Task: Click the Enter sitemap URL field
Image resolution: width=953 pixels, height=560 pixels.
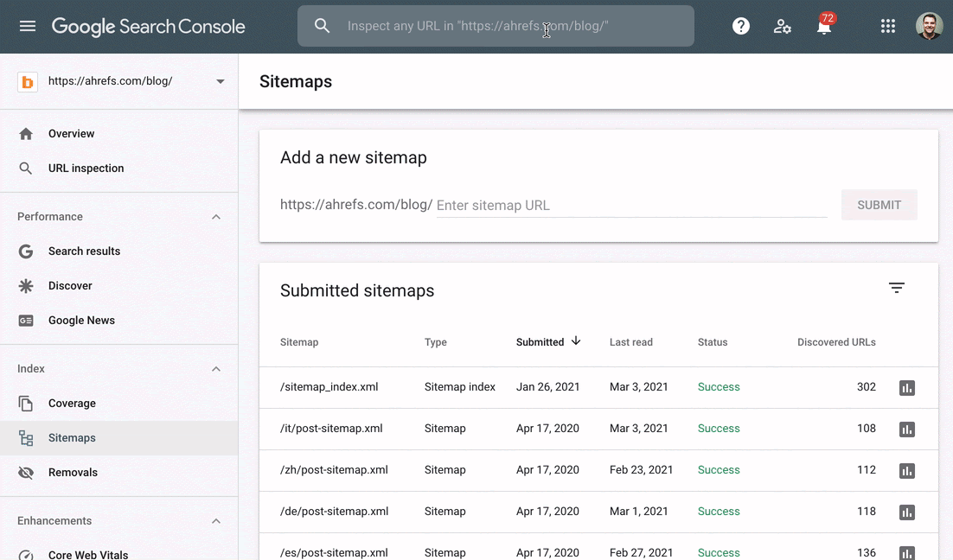Action: (x=631, y=206)
